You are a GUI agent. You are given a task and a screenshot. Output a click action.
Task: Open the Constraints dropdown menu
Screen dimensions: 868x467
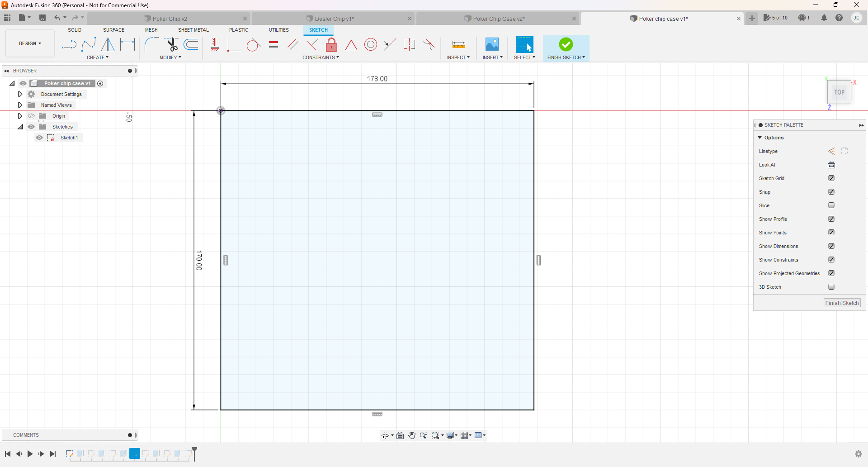click(x=321, y=57)
